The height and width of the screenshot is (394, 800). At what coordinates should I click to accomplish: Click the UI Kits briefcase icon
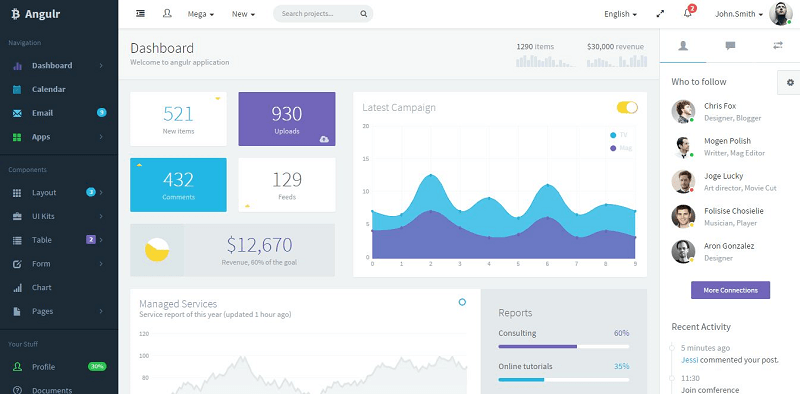coord(17,216)
